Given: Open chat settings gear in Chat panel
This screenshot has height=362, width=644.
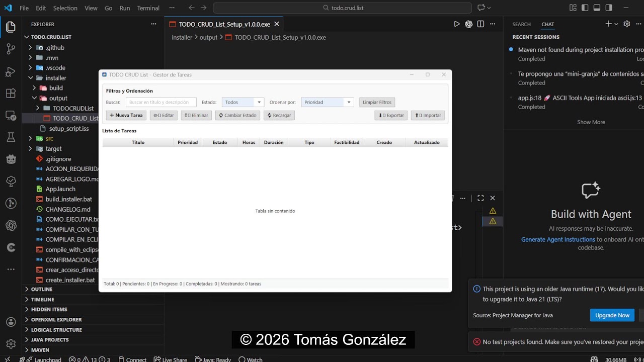Looking at the screenshot, I should [626, 24].
